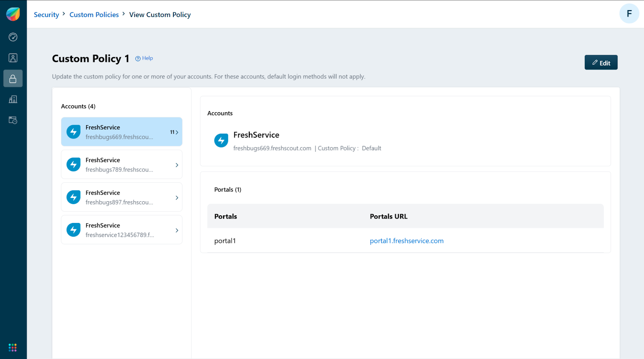Image resolution: width=644 pixels, height=359 pixels.
Task: Open portal1.freshservice.com link
Action: click(x=407, y=241)
